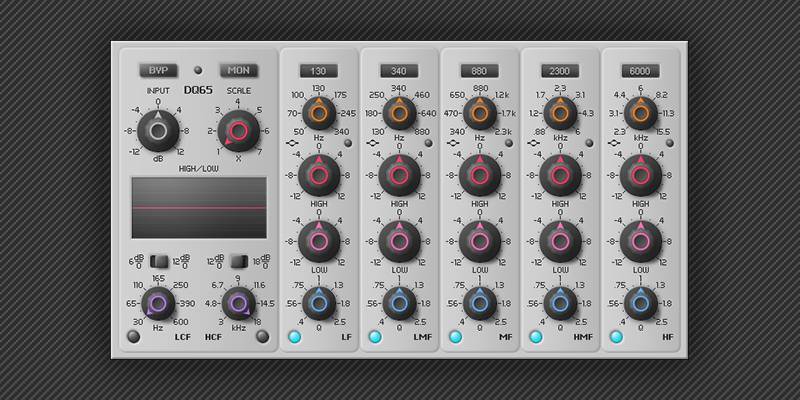Toggle the HF band shape LED
The image size is (800, 400).
coord(670,143)
